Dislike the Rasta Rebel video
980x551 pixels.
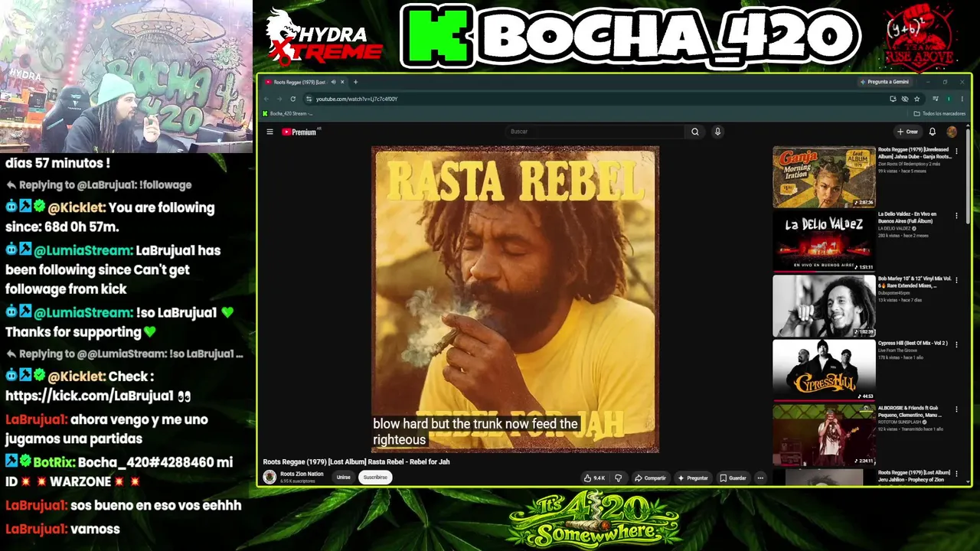click(619, 478)
